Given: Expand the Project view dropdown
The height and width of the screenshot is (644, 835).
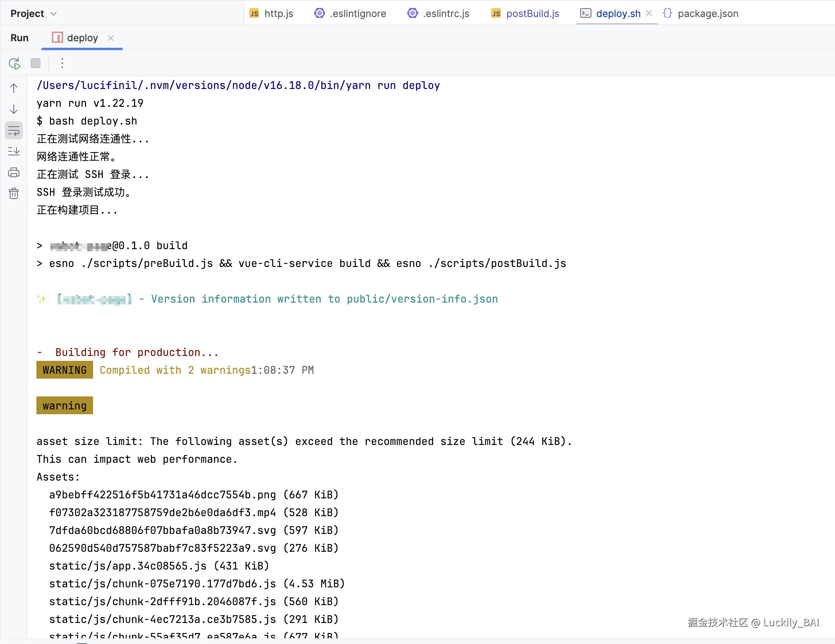Looking at the screenshot, I should coord(33,14).
